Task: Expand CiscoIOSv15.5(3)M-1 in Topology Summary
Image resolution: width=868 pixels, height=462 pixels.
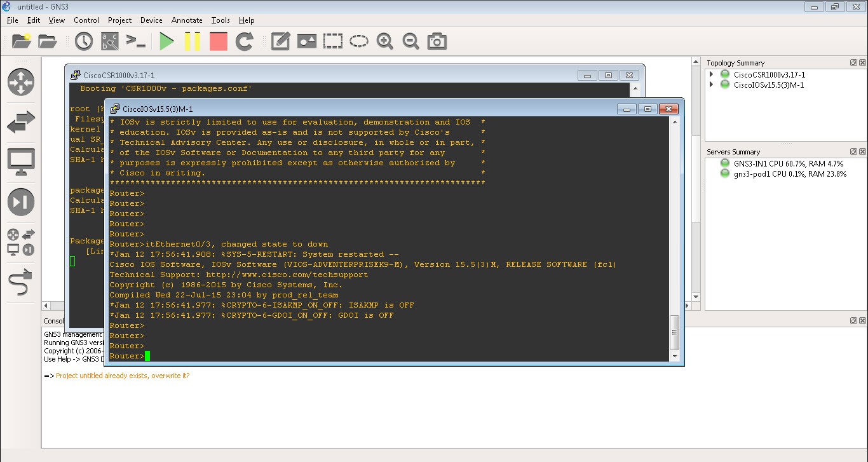Action: 712,85
